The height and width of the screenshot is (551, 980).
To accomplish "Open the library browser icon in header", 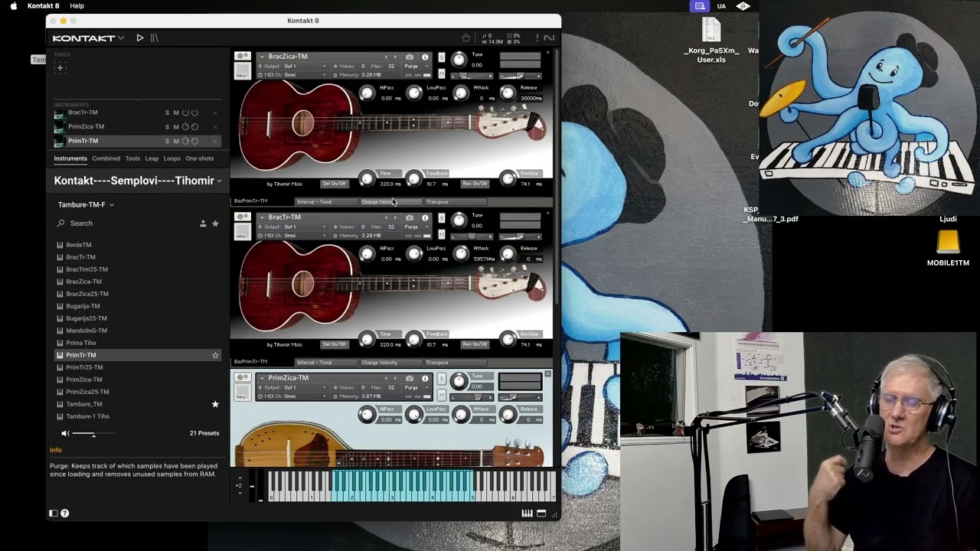I will pyautogui.click(x=155, y=37).
